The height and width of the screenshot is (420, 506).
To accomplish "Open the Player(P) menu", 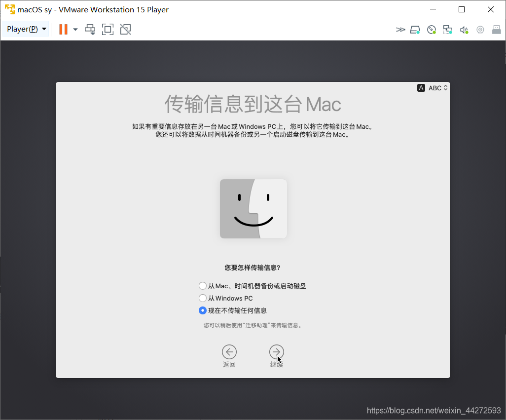I will [x=27, y=29].
